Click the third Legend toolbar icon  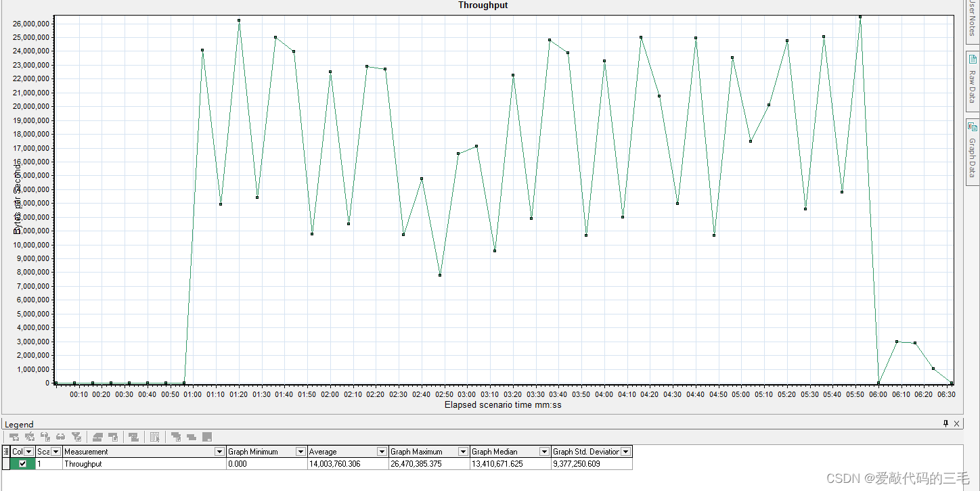click(x=45, y=437)
